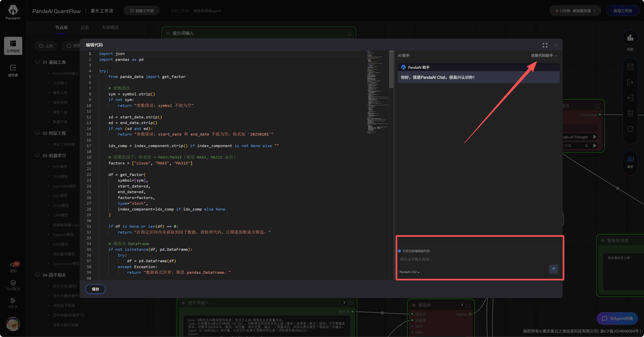Click the send arrow button in the AI chat
Viewport: 644px width, 337px height.
[x=554, y=269]
